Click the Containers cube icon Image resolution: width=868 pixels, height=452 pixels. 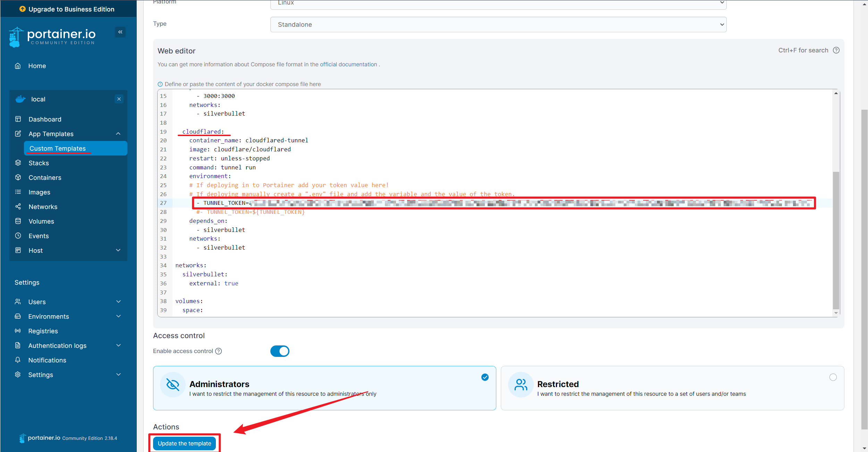point(18,177)
